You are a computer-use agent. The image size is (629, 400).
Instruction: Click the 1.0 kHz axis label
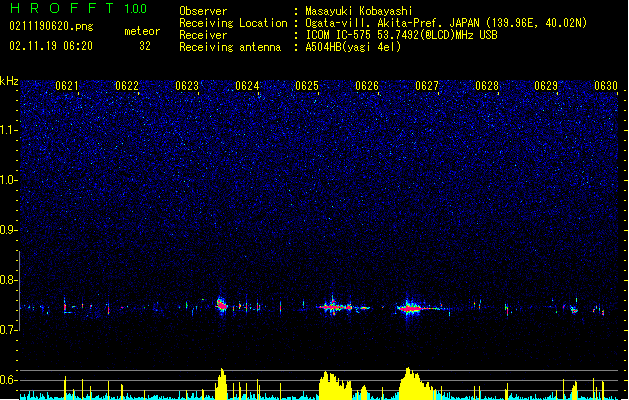point(9,180)
